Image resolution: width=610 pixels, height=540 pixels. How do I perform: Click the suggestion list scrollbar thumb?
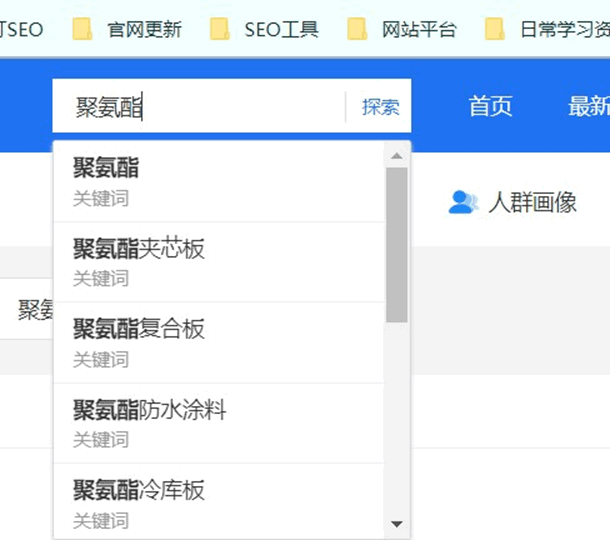point(397,244)
